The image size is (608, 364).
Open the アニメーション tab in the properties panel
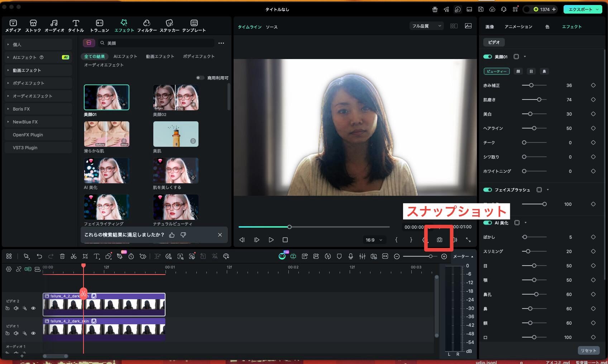pos(518,27)
